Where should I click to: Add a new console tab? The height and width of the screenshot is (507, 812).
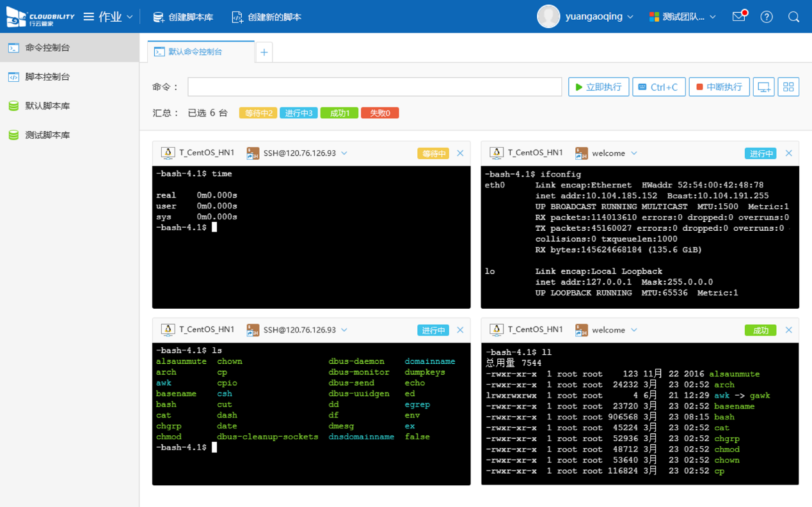pyautogui.click(x=264, y=52)
